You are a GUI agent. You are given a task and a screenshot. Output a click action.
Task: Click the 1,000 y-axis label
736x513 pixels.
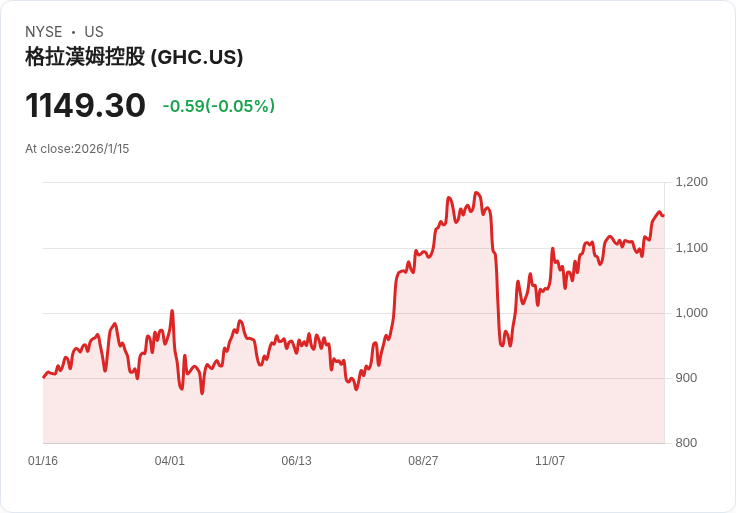click(692, 312)
